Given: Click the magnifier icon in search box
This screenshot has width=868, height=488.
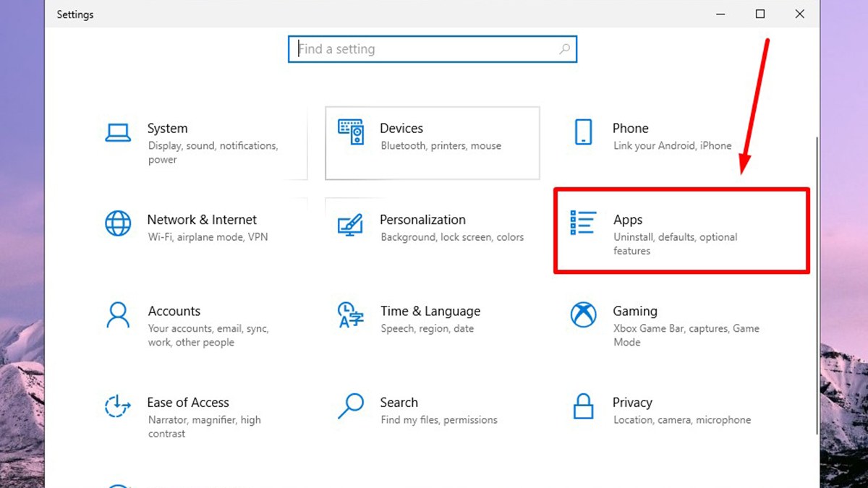Looking at the screenshot, I should 564,49.
